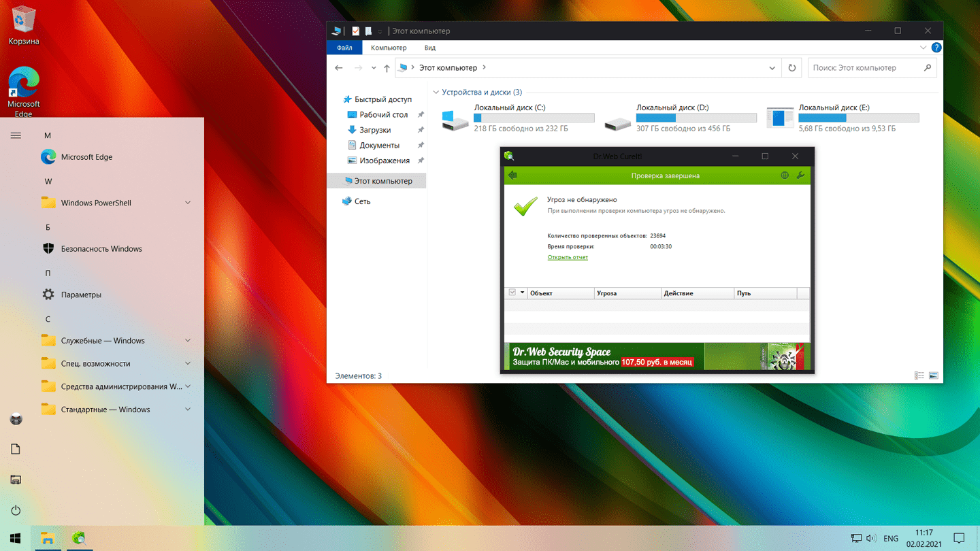980x551 pixels.
Task: Open Dr.Web settings wrench icon
Action: pyautogui.click(x=800, y=176)
